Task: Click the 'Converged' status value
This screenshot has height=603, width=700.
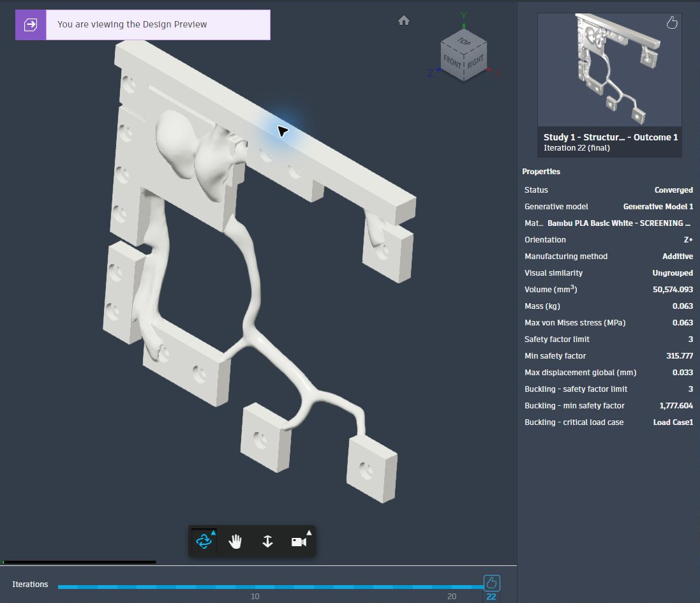Action: point(674,190)
